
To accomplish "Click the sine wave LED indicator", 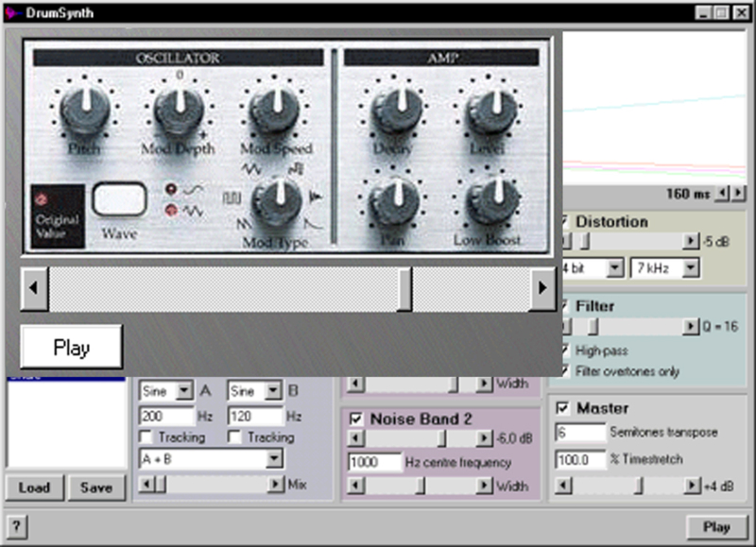I will 171,189.
